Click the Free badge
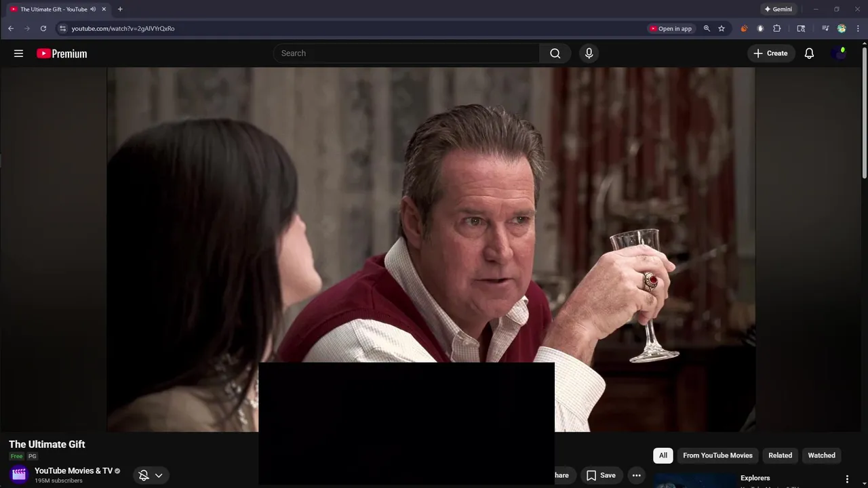Viewport: 868px width, 488px height. point(16,456)
